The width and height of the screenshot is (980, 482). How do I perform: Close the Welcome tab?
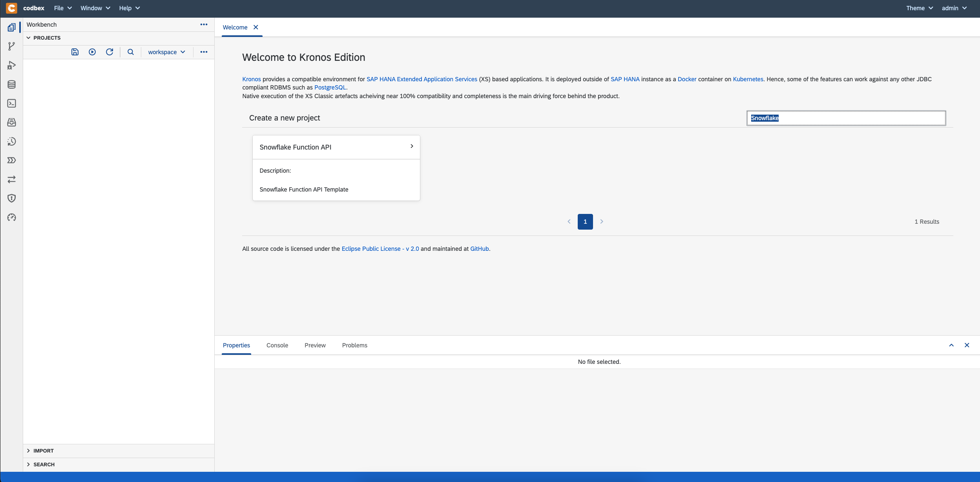click(x=256, y=27)
